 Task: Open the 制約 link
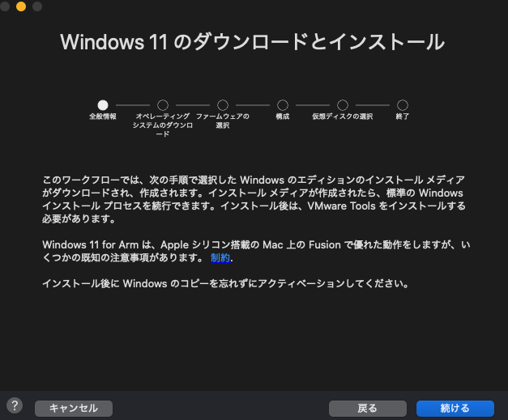point(220,258)
